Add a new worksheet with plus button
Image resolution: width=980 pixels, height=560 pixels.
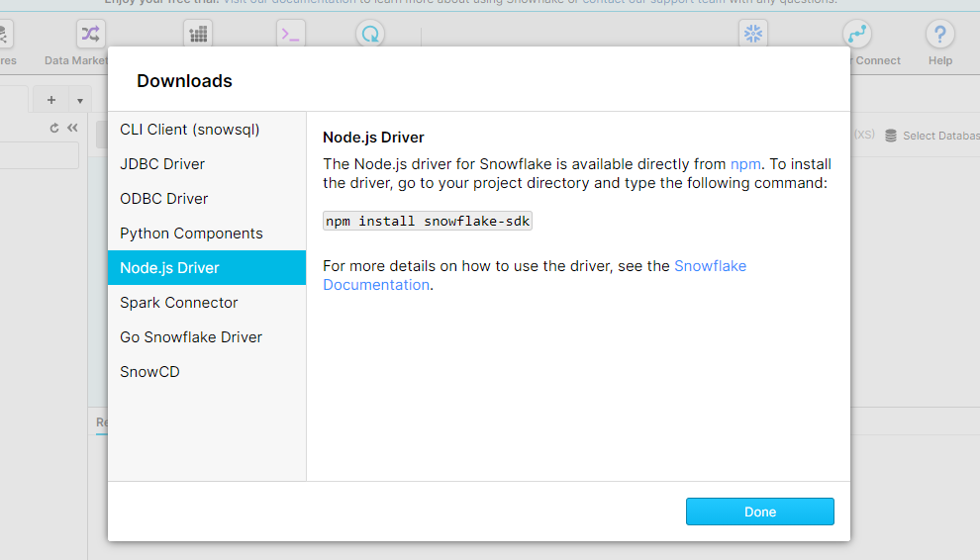[x=51, y=100]
